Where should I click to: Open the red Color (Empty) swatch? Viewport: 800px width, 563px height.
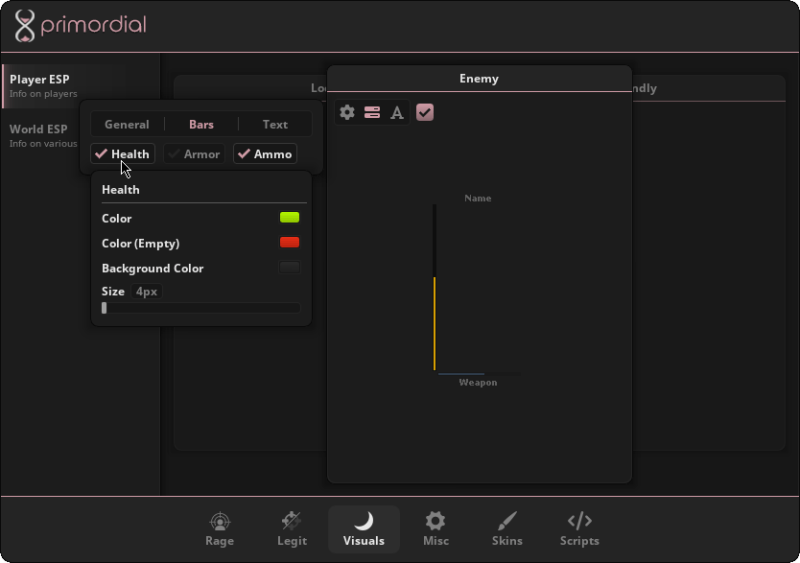pyautogui.click(x=290, y=243)
